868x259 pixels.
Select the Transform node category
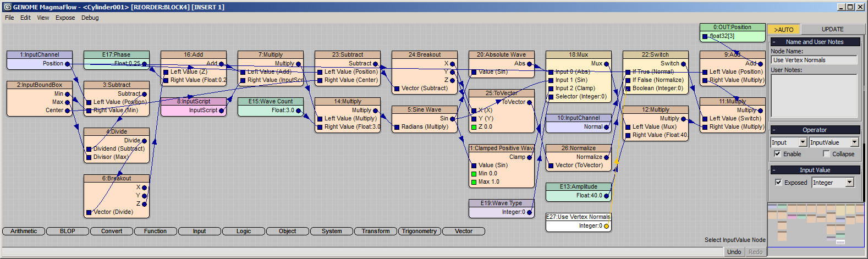[376, 232]
